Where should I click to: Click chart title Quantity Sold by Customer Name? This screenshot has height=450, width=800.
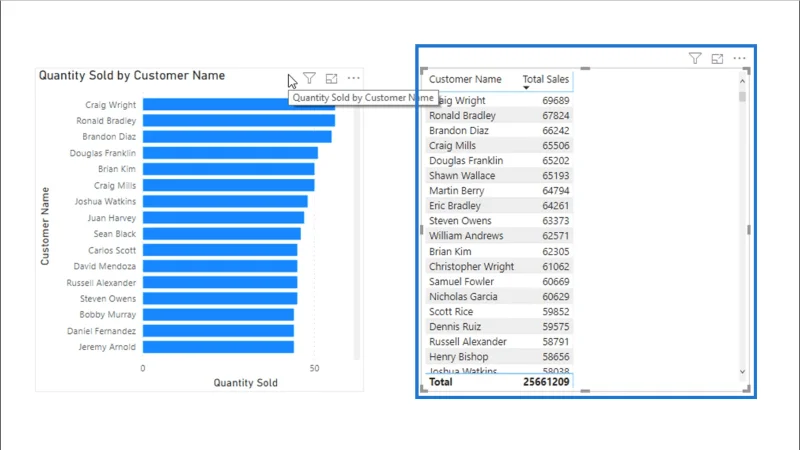[132, 76]
